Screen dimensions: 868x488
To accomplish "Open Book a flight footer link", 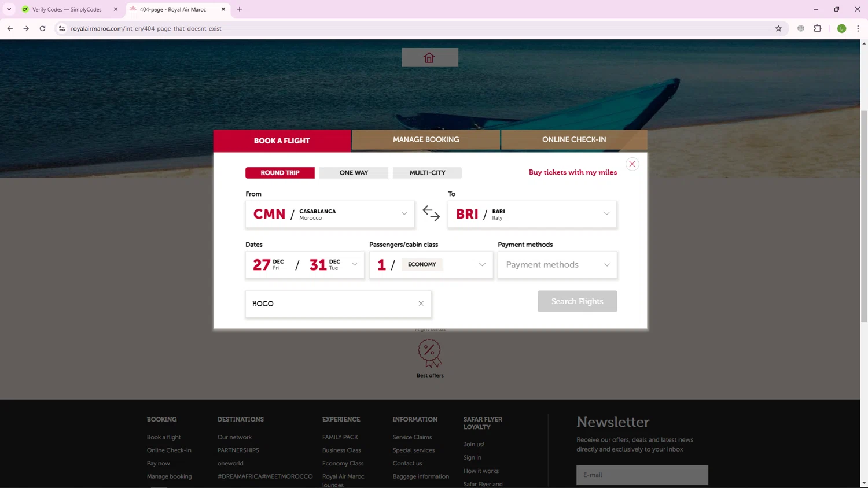I will pyautogui.click(x=164, y=437).
